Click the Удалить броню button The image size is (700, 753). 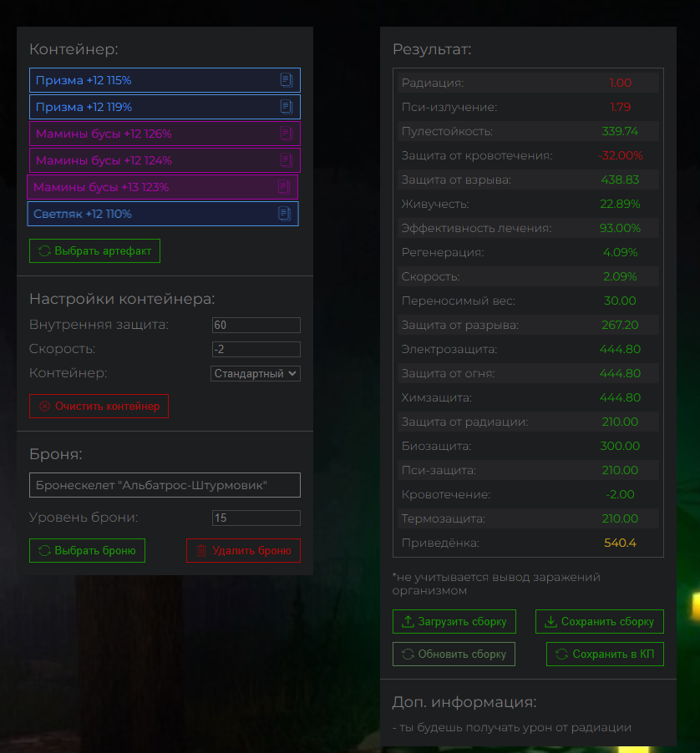click(x=244, y=550)
